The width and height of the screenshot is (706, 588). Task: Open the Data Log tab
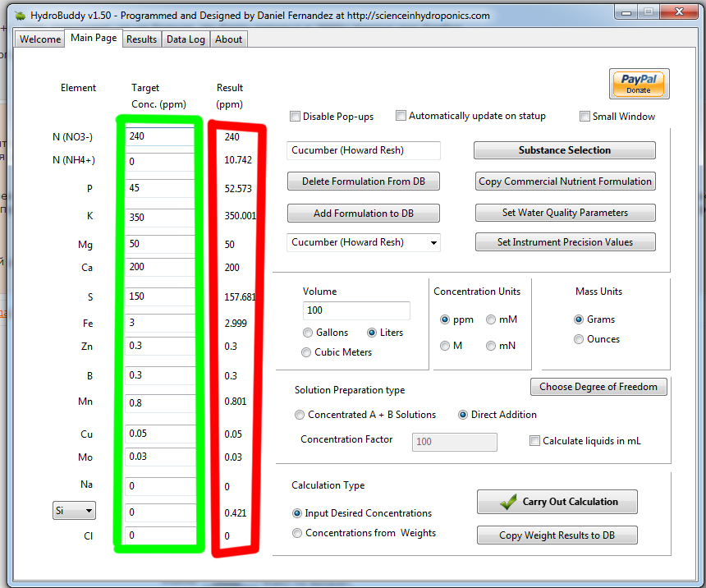[x=186, y=39]
